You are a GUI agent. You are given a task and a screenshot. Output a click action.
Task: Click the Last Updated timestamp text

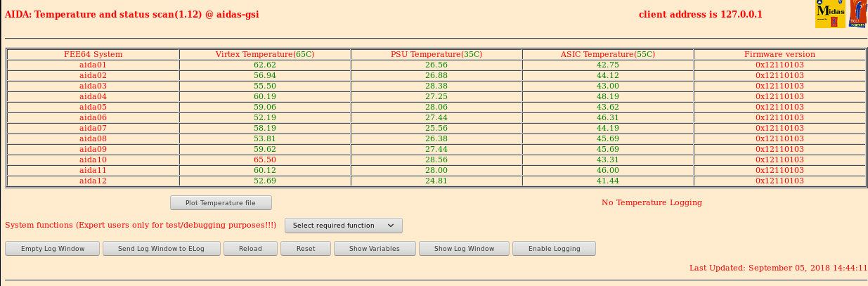[778, 268]
